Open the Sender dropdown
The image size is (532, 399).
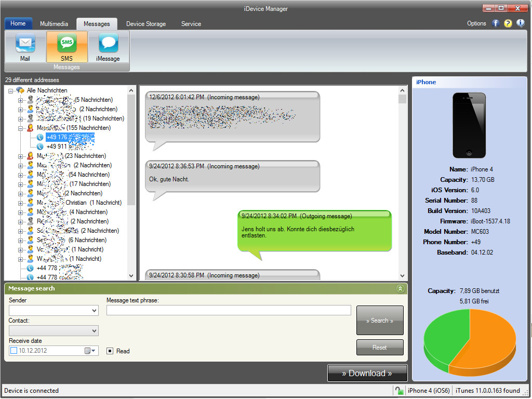point(95,311)
